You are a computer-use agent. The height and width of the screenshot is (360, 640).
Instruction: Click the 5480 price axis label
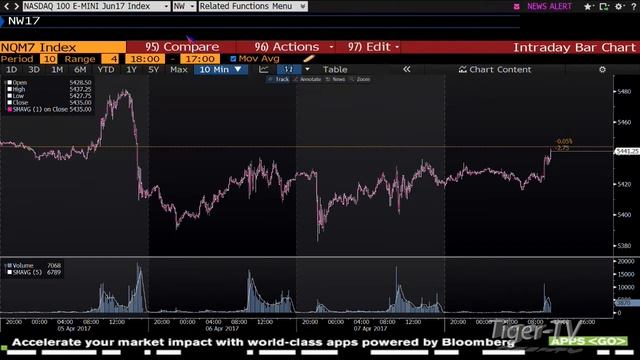point(624,91)
